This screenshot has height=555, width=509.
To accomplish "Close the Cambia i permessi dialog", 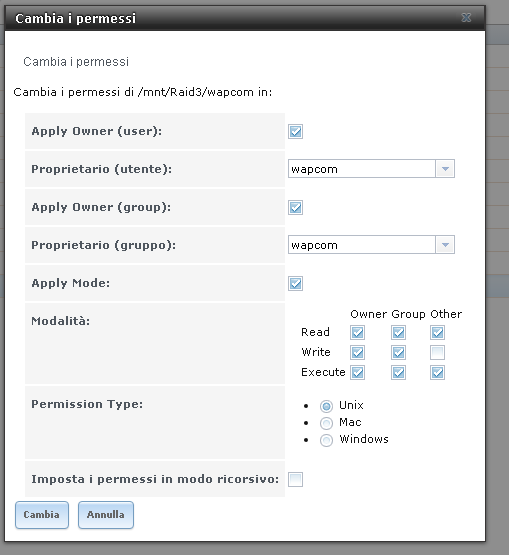I will 466,17.
